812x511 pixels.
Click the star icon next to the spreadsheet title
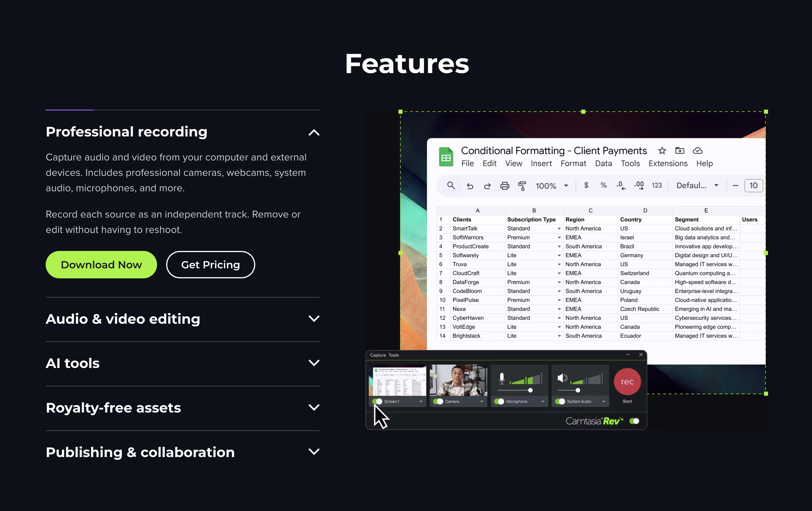(x=662, y=151)
